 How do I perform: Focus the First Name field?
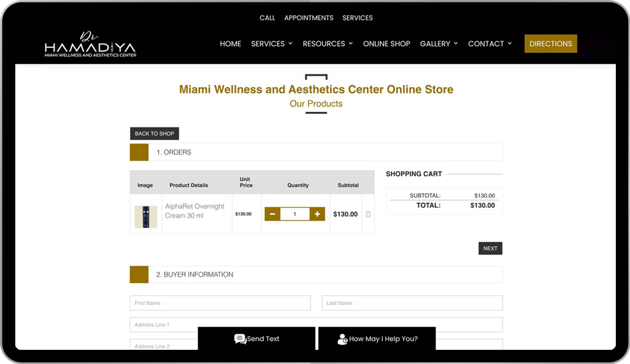tap(220, 303)
